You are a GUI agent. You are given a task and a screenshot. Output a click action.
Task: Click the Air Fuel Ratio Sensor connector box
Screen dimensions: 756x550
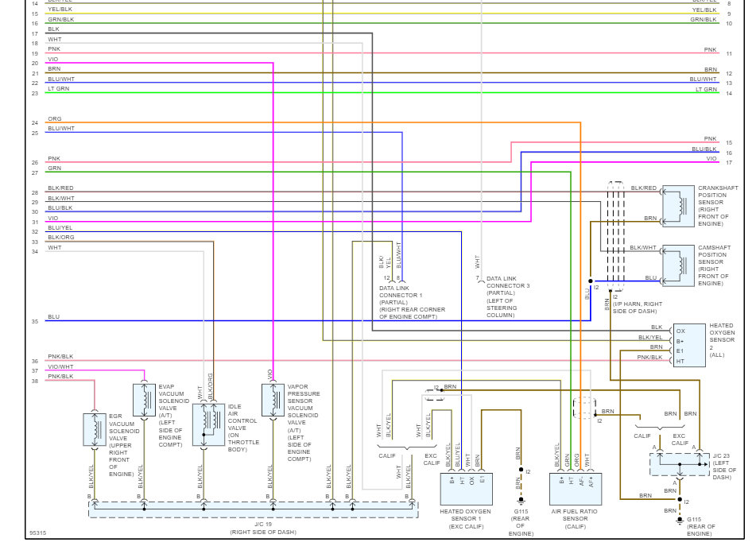click(576, 489)
